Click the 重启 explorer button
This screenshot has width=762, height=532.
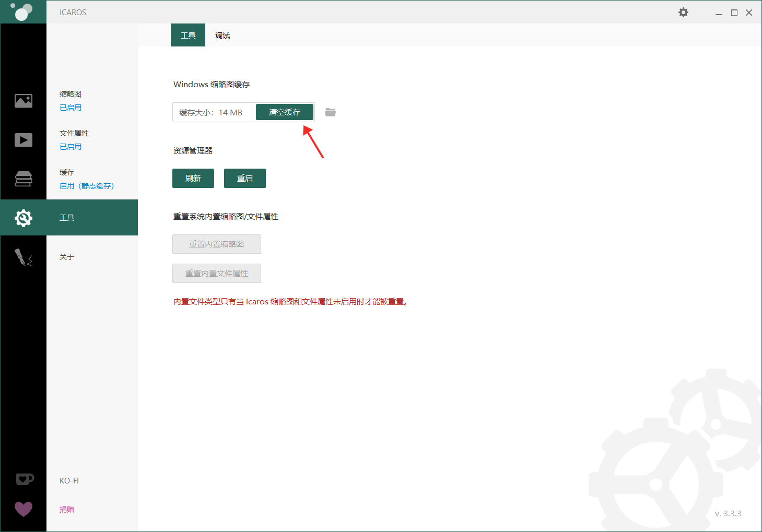click(245, 178)
